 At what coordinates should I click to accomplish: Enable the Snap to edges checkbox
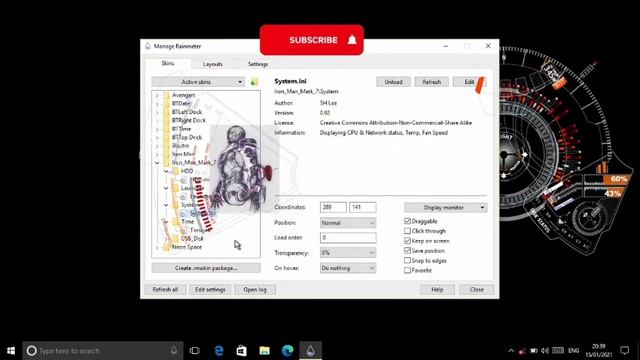click(x=407, y=260)
